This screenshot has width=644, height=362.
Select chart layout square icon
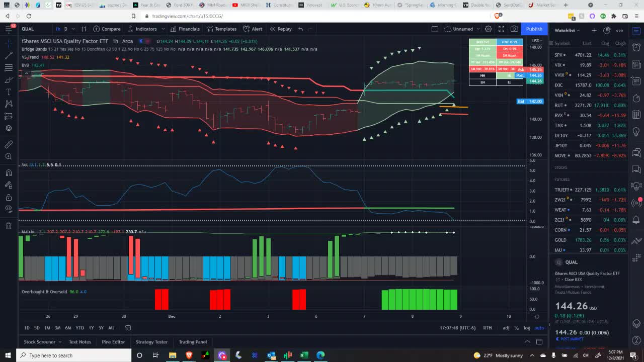pyautogui.click(x=435, y=29)
